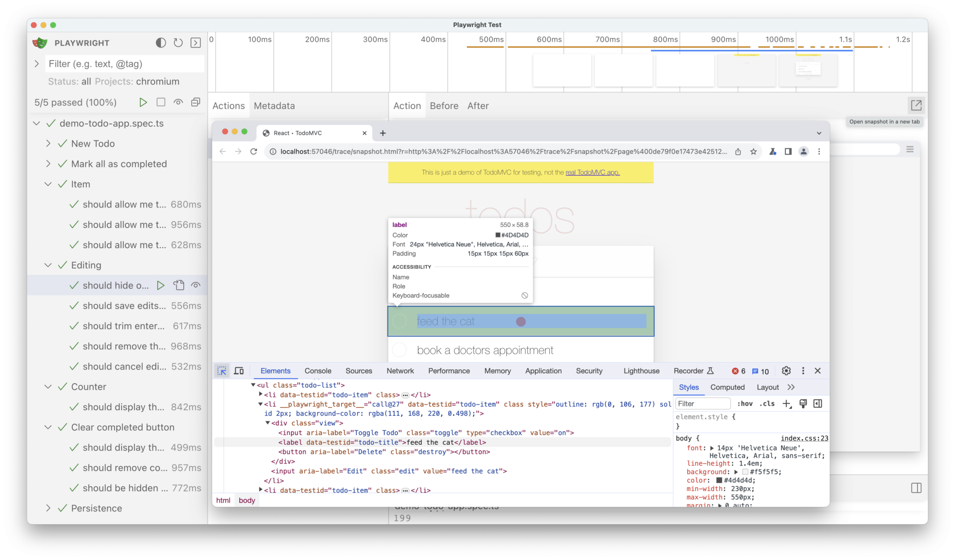Toggle the .cls element classes panel
Screen dimensions: 955x560
click(x=766, y=403)
